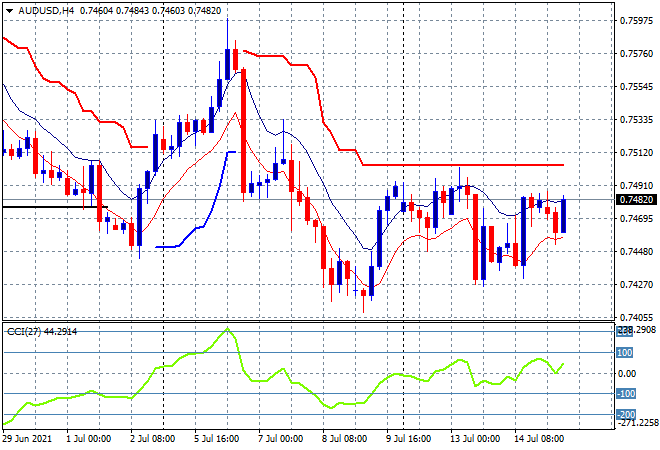Select the black horizontal support line
Image resolution: width=660 pixels, height=450 pixels.
point(50,207)
